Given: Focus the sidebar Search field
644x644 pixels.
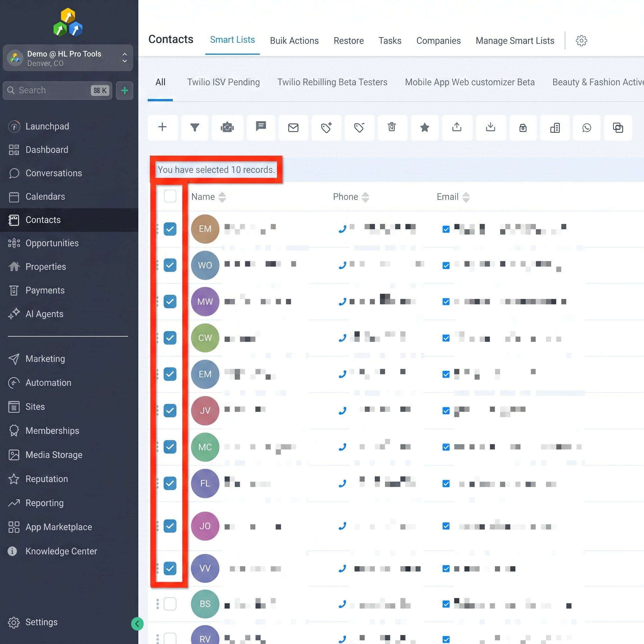Looking at the screenshot, I should [x=57, y=90].
